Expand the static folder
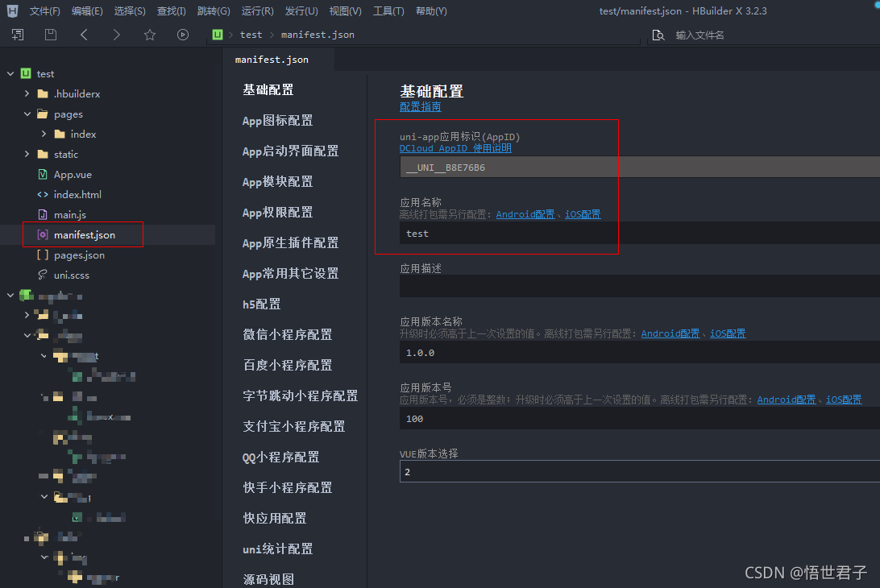Image resolution: width=880 pixels, height=588 pixels. (x=27, y=155)
